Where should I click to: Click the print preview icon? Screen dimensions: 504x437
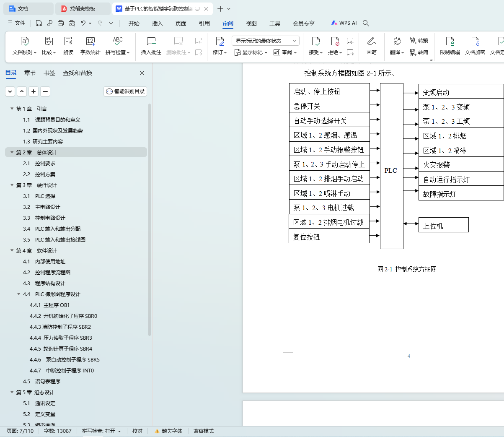tap(72, 23)
